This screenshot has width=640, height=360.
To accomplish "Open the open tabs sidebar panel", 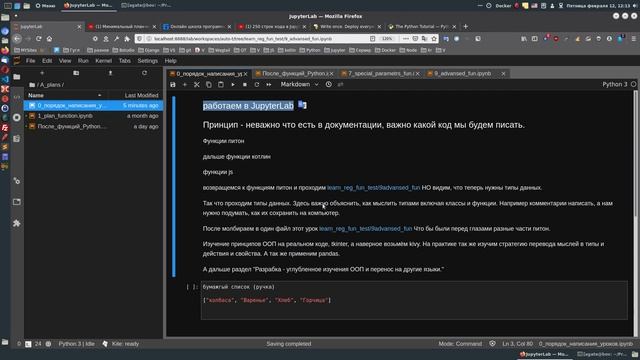I will click(x=17, y=202).
